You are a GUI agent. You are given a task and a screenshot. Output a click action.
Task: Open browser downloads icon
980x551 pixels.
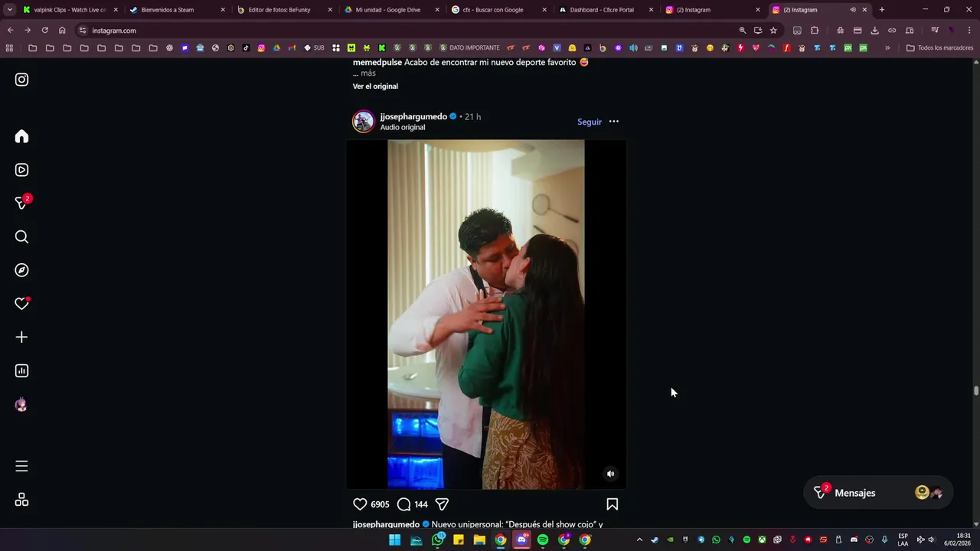click(874, 31)
